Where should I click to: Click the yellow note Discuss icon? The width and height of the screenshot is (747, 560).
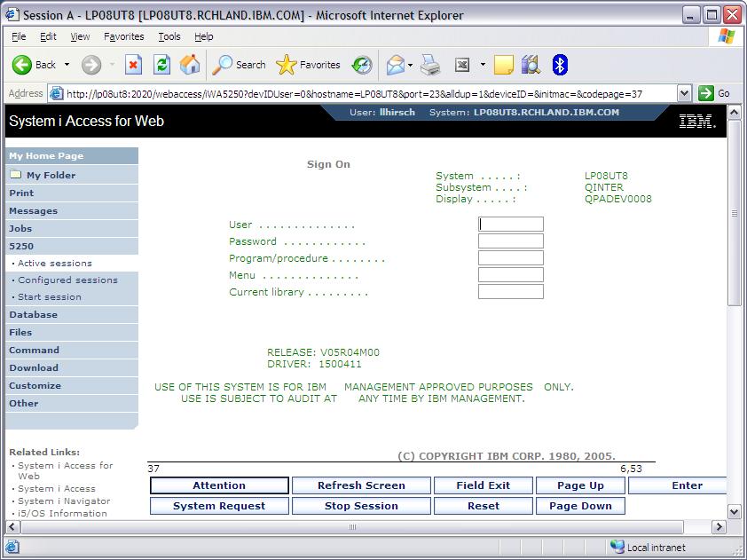click(504, 65)
